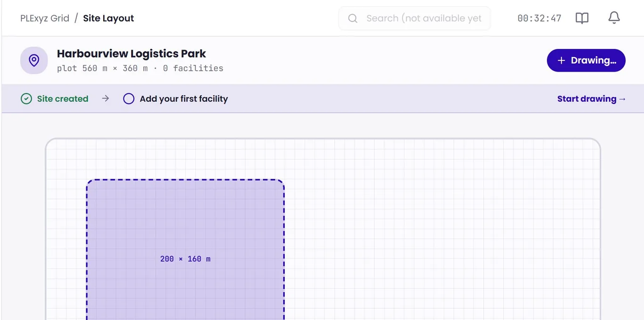Click the Harbourview Logistics Park title
Viewport: 644px width, 320px height.
pos(132,54)
